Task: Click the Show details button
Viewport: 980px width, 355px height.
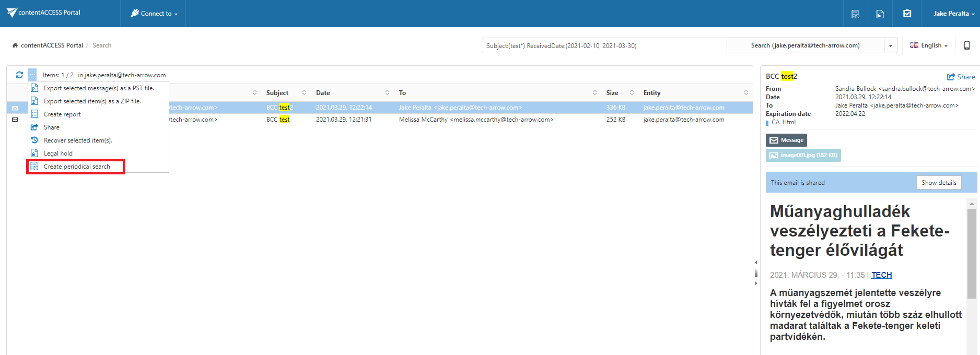Action: (939, 183)
